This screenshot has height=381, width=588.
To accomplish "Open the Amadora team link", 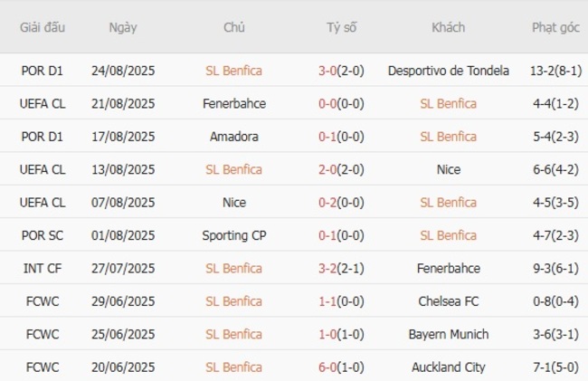I will point(234,137).
